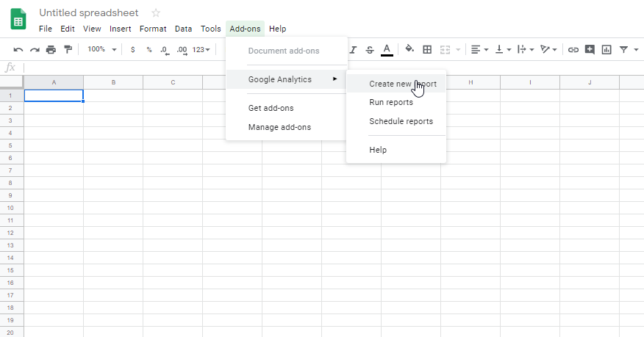This screenshot has width=644, height=337.
Task: Open the Data menu
Action: (x=183, y=29)
